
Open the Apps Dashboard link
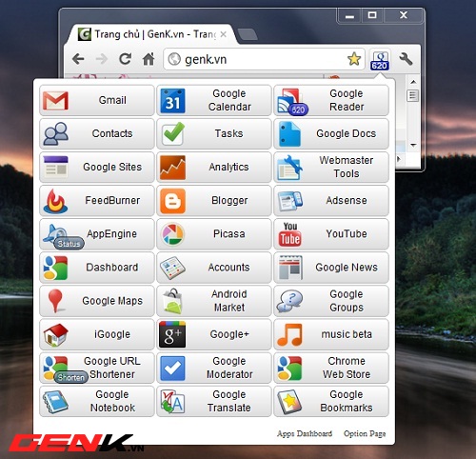[x=305, y=433]
